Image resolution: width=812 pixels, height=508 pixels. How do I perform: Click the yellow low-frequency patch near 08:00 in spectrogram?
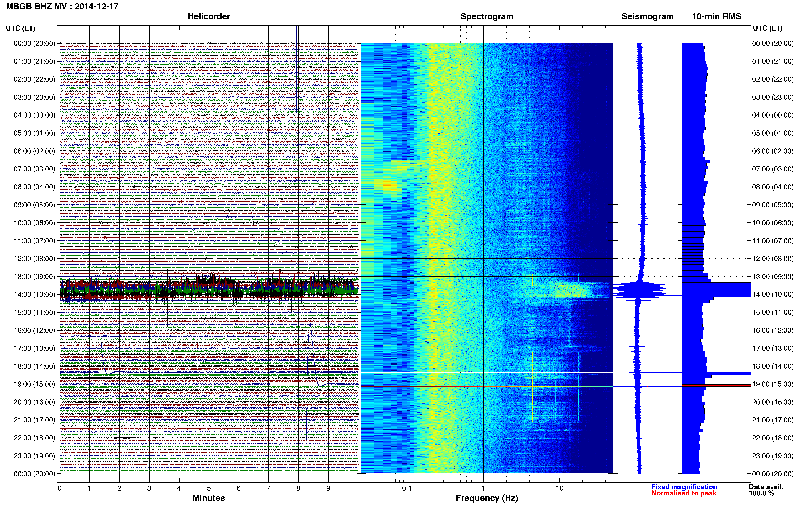[386, 185]
